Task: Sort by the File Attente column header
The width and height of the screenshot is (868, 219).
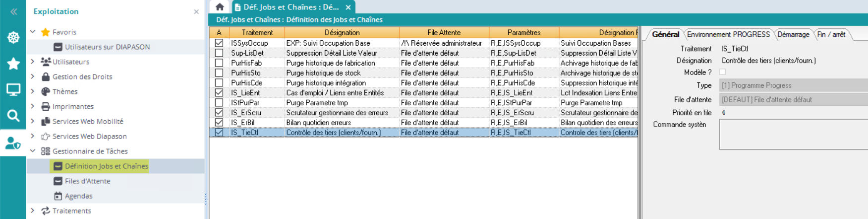Action: [444, 32]
